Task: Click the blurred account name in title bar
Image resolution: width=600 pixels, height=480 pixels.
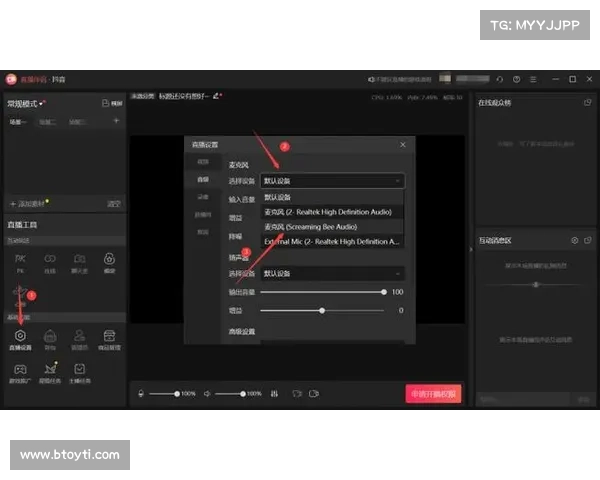Action: pyautogui.click(x=473, y=78)
